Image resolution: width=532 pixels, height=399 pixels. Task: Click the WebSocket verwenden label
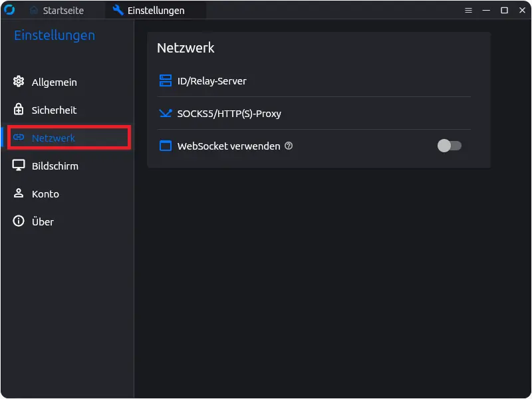coord(228,146)
